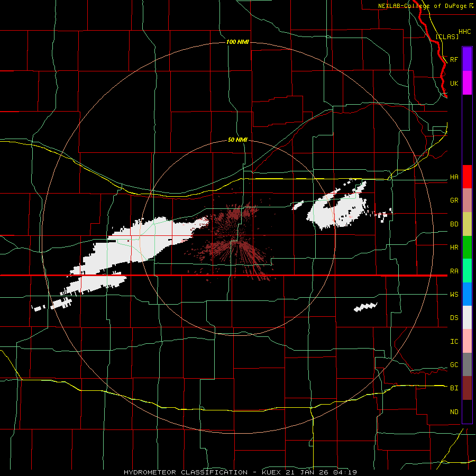
Task: Click the small white echo in the southeast
Action: (365, 307)
